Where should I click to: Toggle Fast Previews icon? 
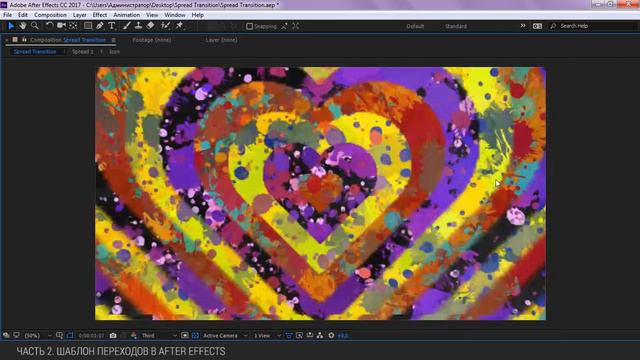click(299, 336)
